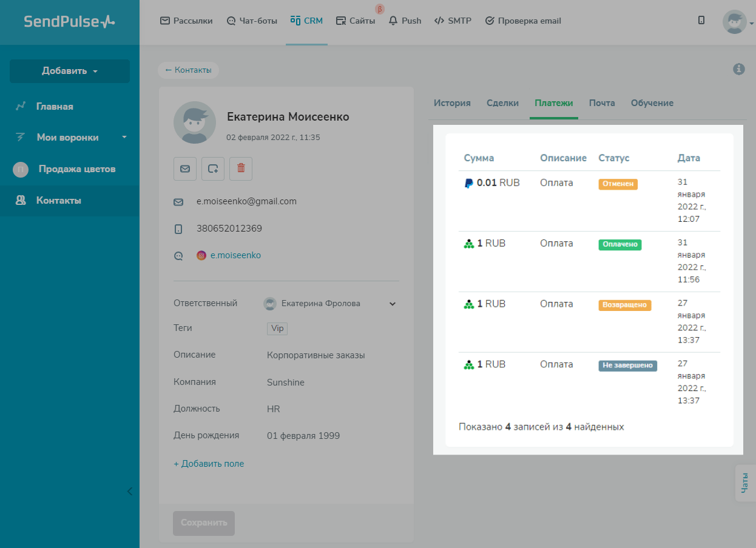
Task: Click the mobile device icon in header
Action: pyautogui.click(x=701, y=21)
